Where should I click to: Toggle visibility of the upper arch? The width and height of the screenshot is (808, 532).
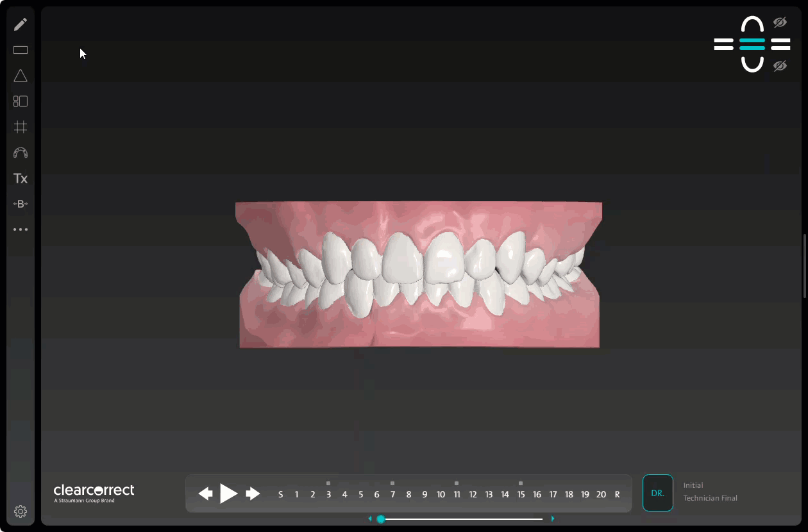[780, 22]
